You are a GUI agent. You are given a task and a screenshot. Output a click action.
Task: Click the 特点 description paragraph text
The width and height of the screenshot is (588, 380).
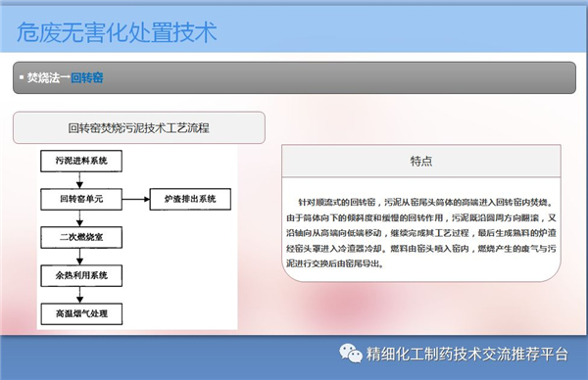tap(421, 233)
